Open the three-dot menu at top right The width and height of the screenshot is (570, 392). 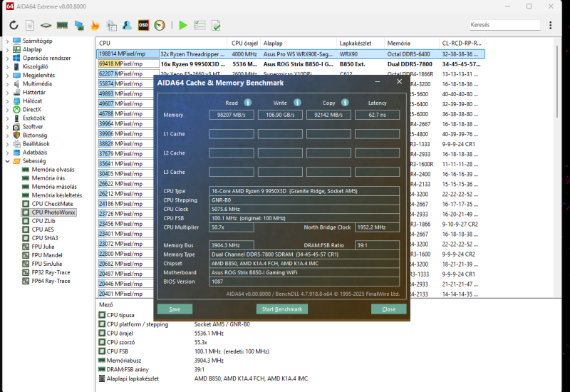(x=550, y=25)
